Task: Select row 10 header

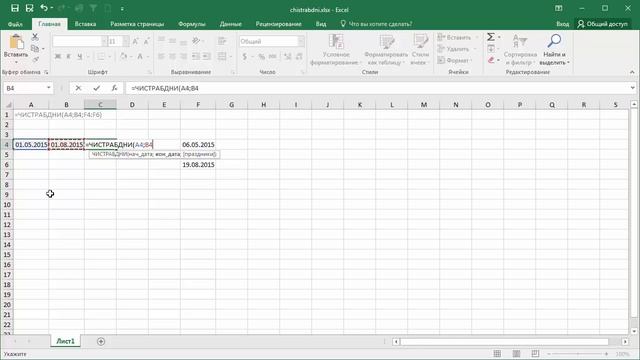Action: point(7,204)
